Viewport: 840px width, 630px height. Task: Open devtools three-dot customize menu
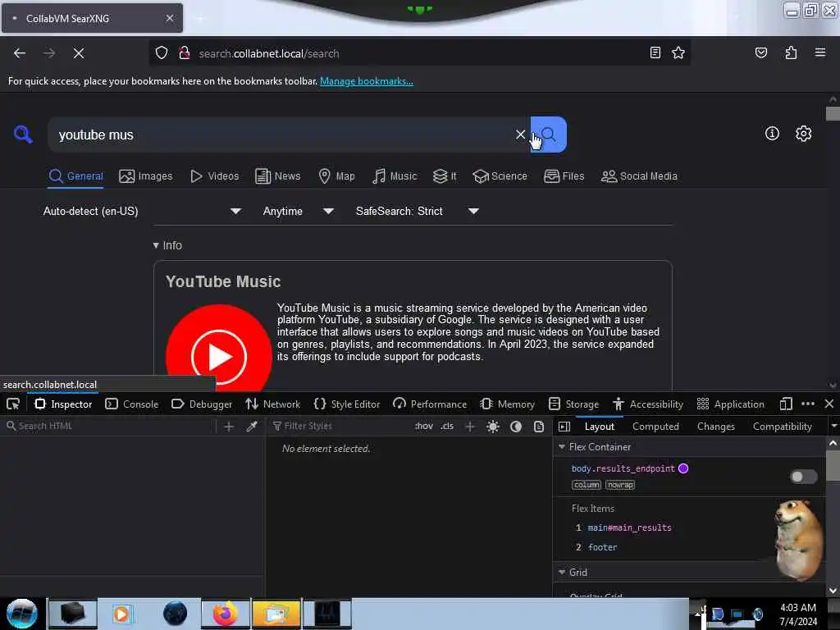(x=808, y=404)
